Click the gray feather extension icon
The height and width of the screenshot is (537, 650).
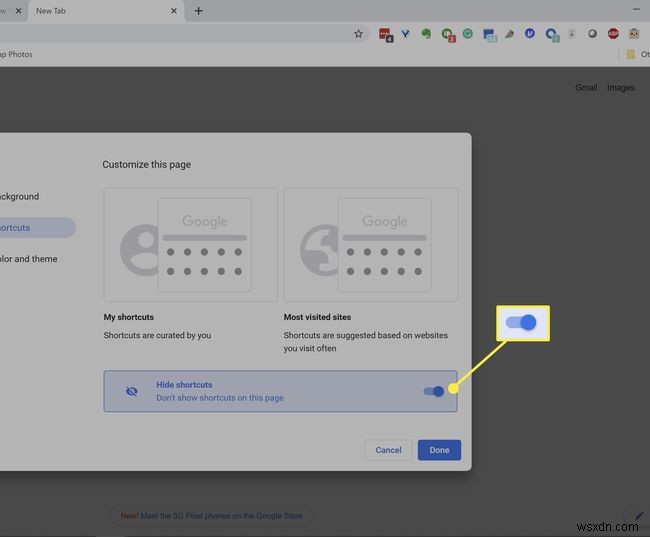click(509, 34)
